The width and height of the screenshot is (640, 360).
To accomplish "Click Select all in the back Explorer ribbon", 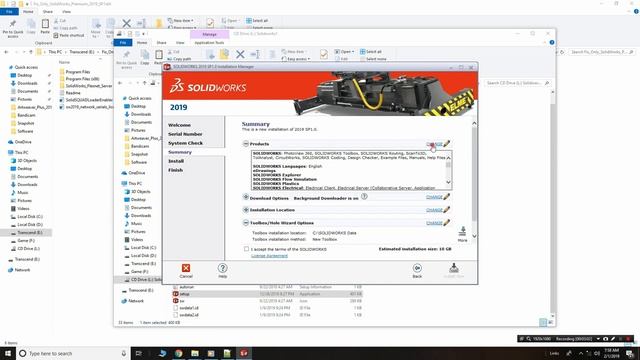I will tap(257, 20).
